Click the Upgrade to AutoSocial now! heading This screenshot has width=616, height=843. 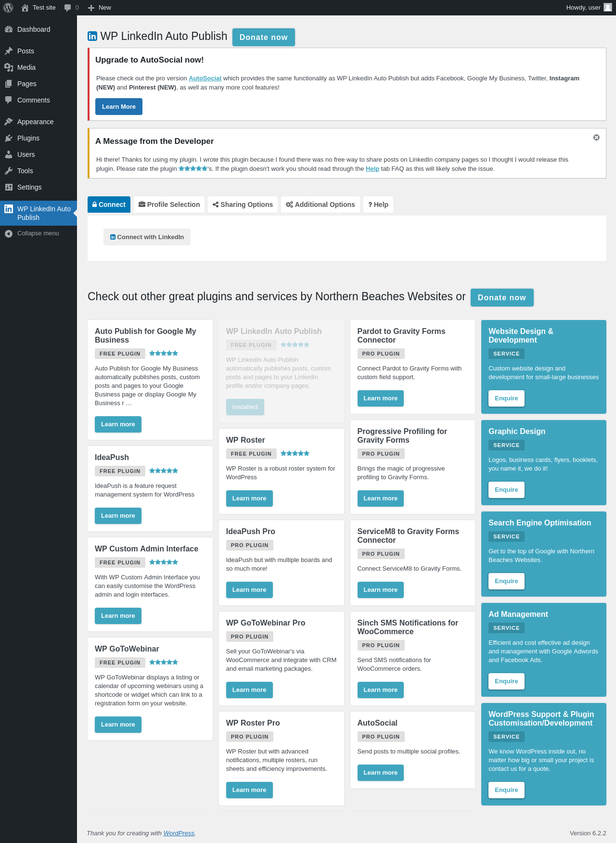tap(150, 60)
